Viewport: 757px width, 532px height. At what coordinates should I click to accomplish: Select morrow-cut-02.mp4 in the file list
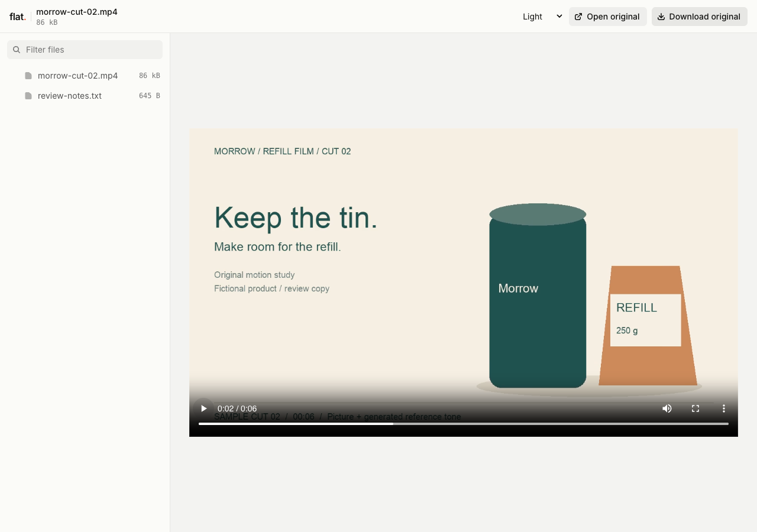tap(85, 76)
